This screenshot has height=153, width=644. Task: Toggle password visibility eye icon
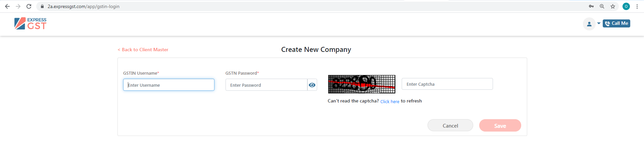click(x=312, y=85)
